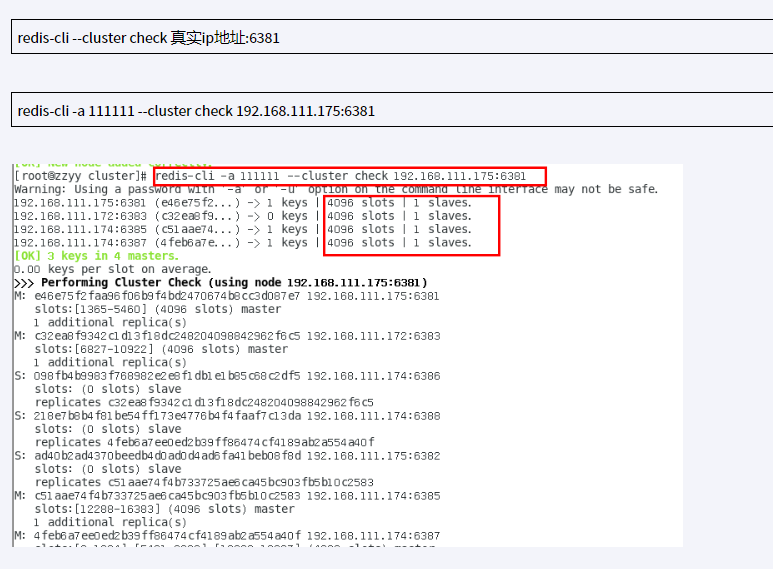Click the 'slots:[6827-10922] (4096 slots) master' line
This screenshot has width=773, height=569.
(161, 349)
